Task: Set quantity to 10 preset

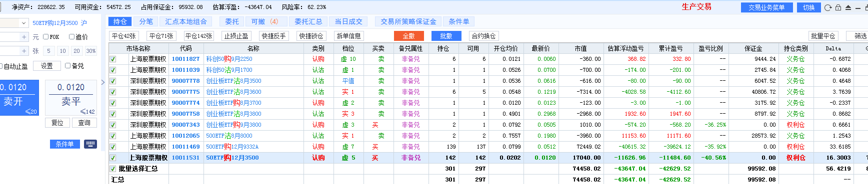Action: (x=62, y=51)
